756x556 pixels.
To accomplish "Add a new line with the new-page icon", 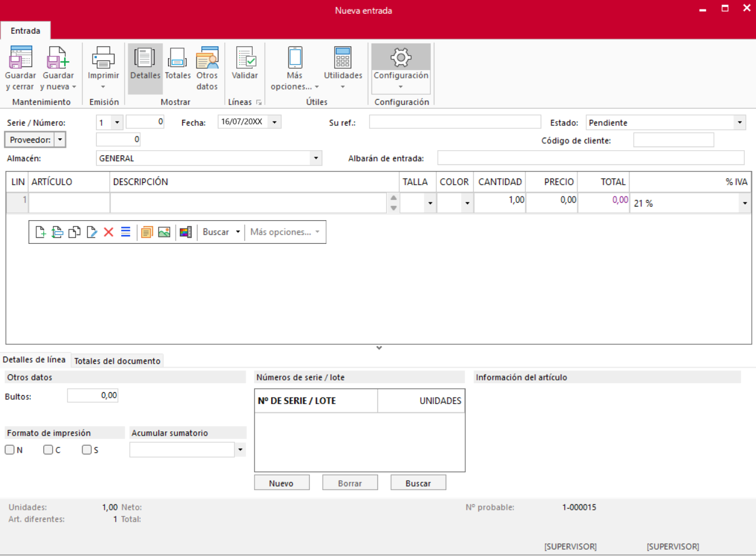I will [40, 232].
